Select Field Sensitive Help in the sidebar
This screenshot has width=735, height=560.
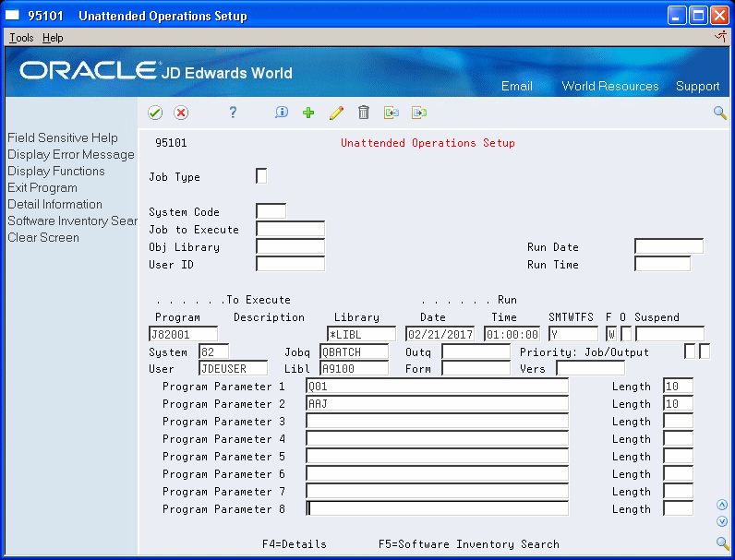point(63,137)
